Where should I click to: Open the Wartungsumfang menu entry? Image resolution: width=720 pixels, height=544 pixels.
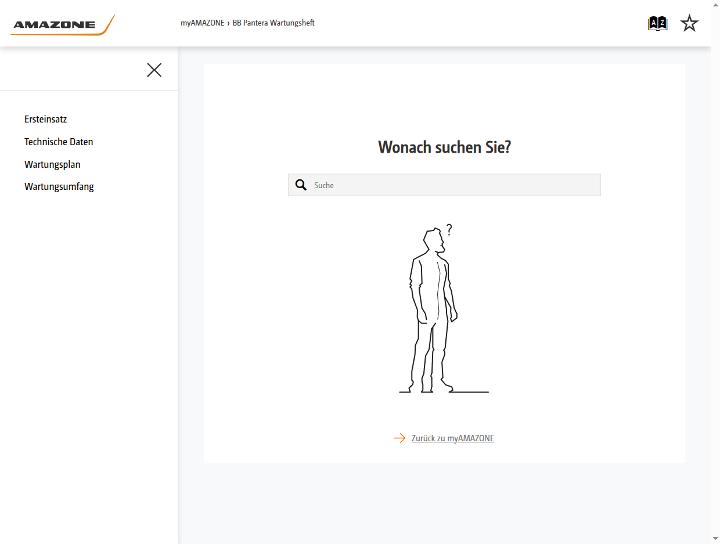59,187
